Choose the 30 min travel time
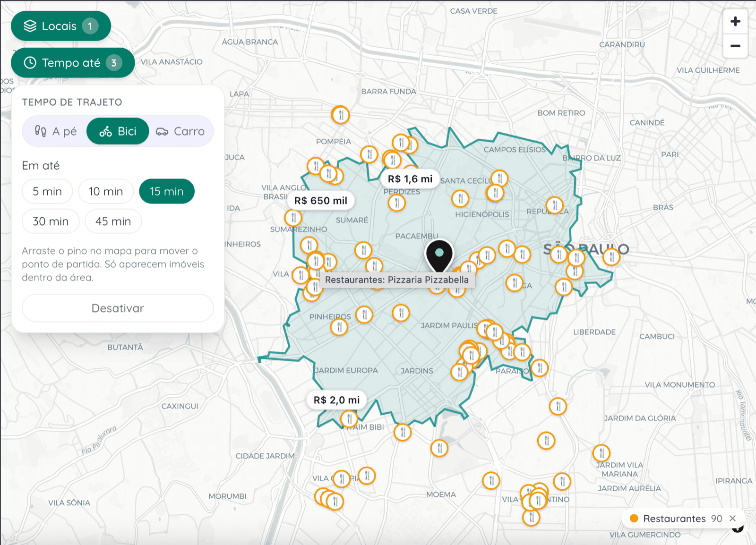This screenshot has width=756, height=545. [51, 221]
